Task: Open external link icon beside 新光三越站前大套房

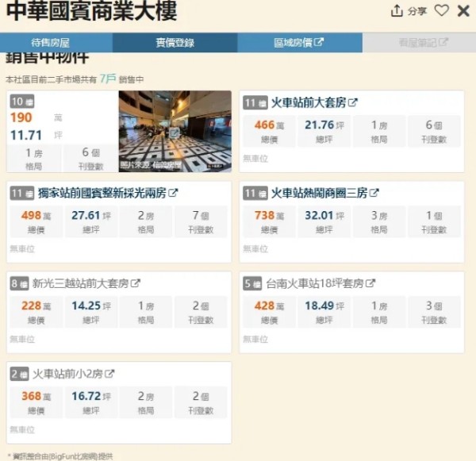Action: pos(136,283)
